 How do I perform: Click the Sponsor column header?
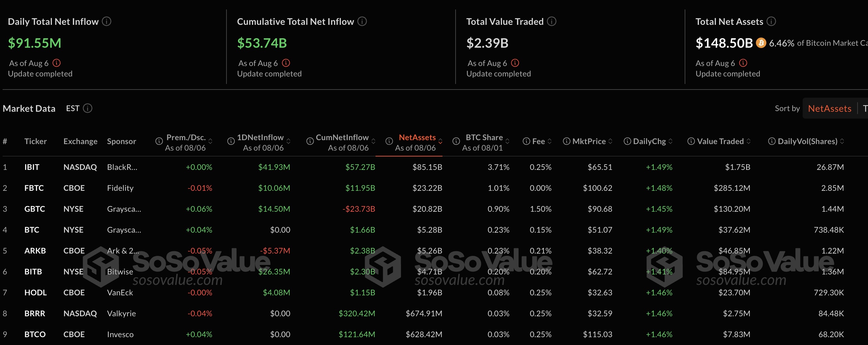122,141
